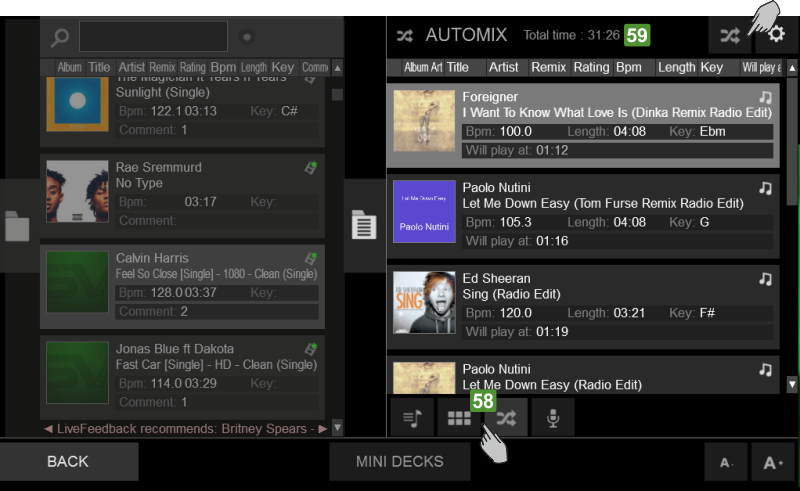Select 'No Type' track title
The image size is (800, 491).
tap(139, 183)
